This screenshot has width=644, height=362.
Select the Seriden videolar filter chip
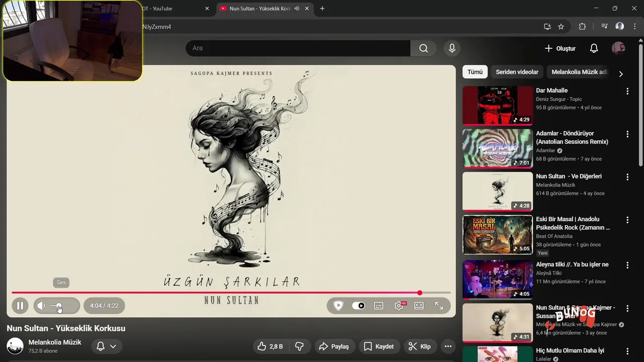517,72
